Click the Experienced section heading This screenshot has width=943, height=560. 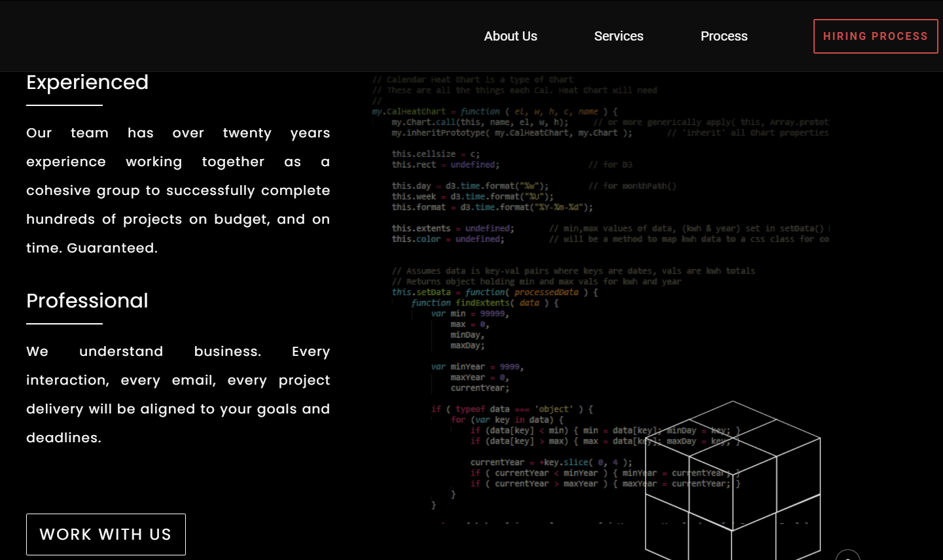tap(87, 82)
